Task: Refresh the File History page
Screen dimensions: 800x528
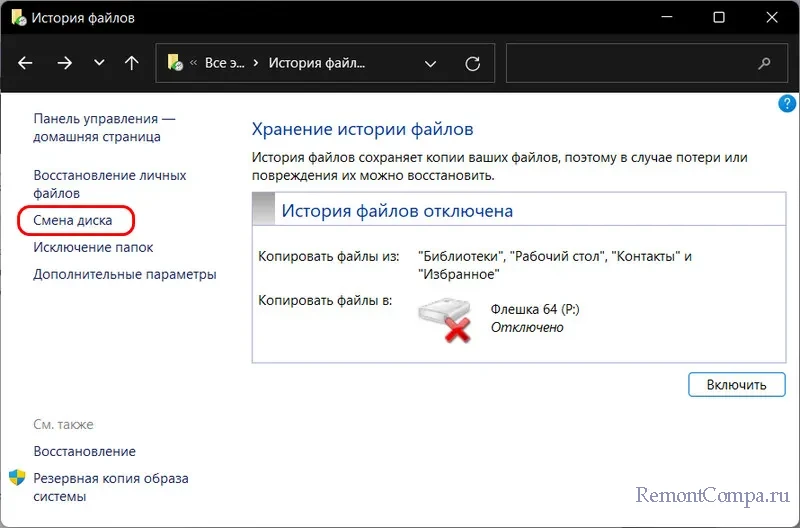Action: (473, 63)
